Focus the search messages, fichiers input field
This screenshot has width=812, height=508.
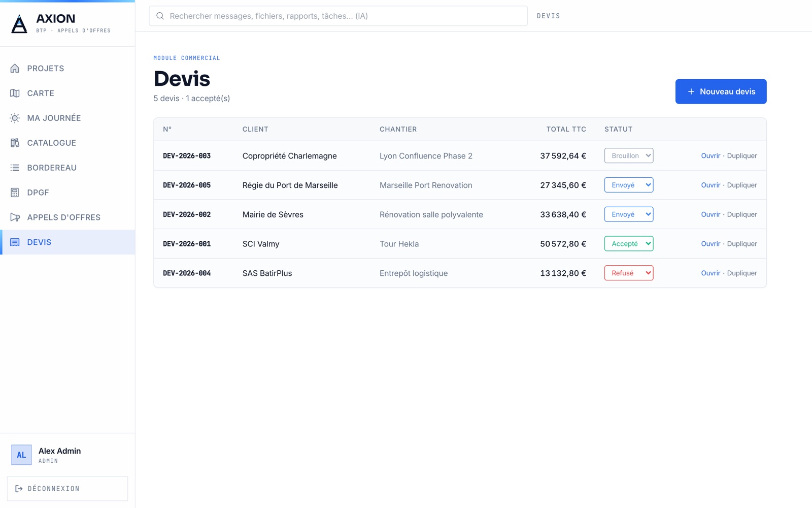tap(338, 16)
